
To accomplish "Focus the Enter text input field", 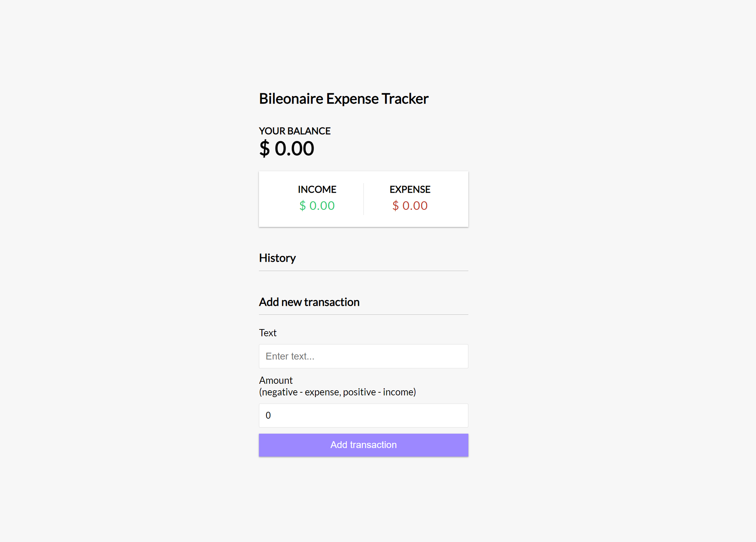I will coord(363,356).
